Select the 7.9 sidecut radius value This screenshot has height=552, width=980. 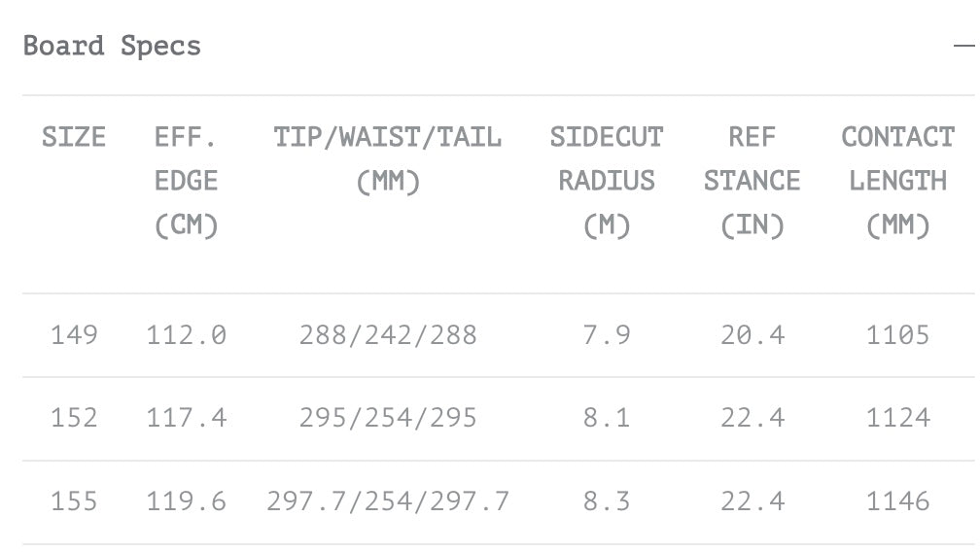[607, 335]
